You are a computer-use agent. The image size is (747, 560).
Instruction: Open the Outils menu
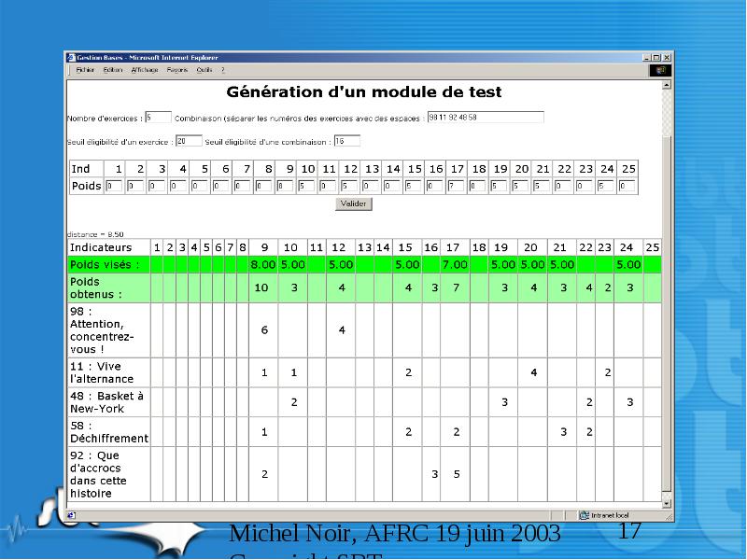pos(204,70)
